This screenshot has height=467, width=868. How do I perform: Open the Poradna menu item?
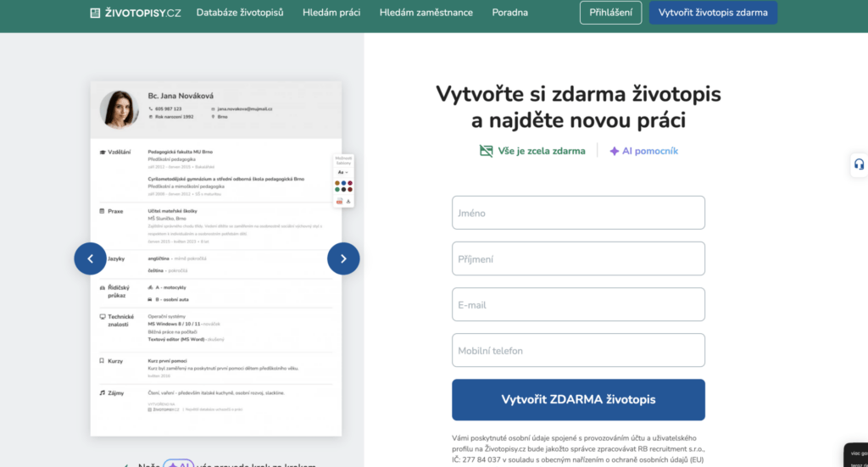point(509,13)
